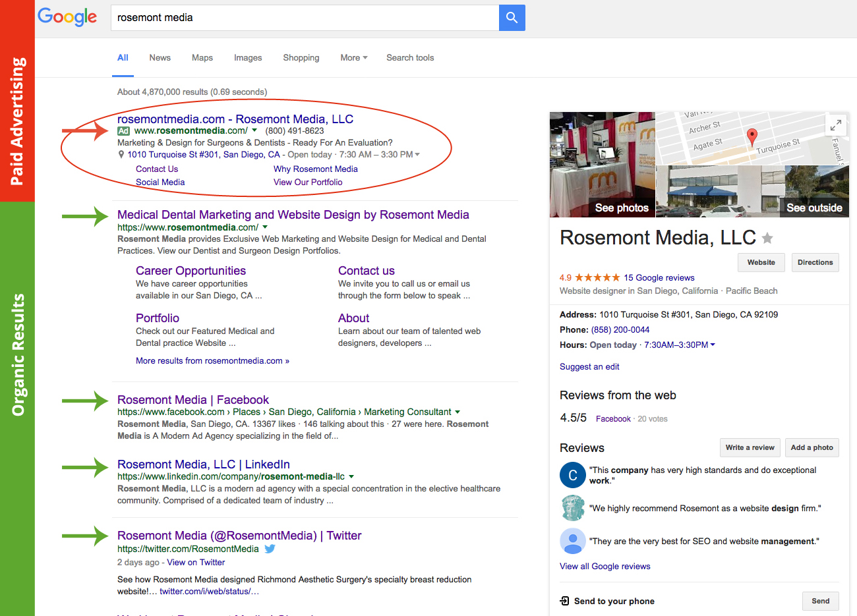Expand the map via the diagonal arrows icon
Screen dimensions: 857x616
coord(835,125)
